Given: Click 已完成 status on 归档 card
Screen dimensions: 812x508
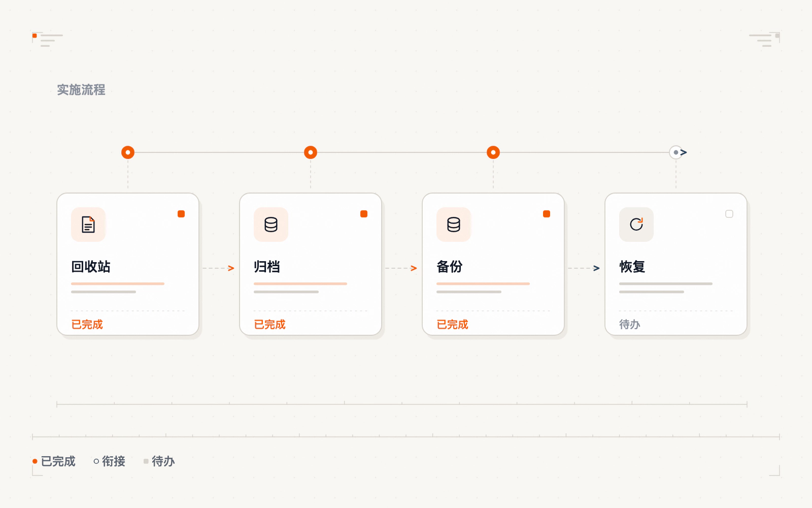Looking at the screenshot, I should pos(270,325).
